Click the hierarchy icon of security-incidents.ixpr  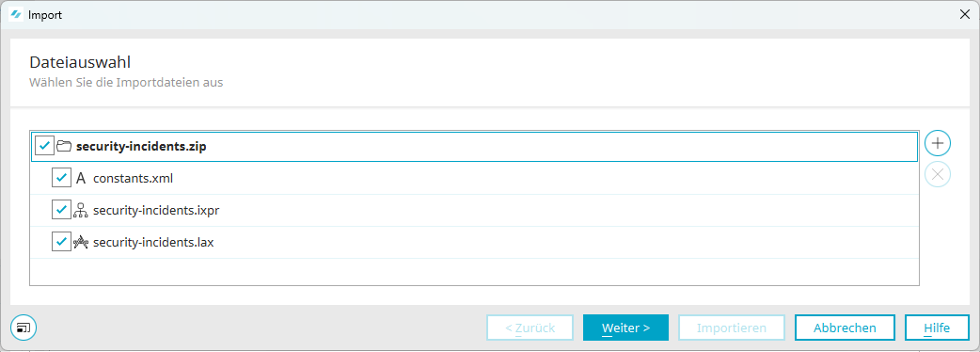81,211
